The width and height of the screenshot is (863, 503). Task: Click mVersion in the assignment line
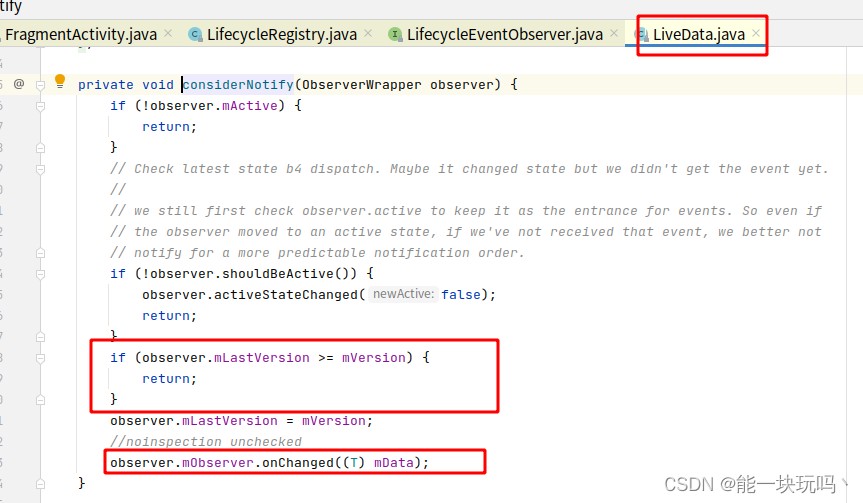pyautogui.click(x=334, y=421)
